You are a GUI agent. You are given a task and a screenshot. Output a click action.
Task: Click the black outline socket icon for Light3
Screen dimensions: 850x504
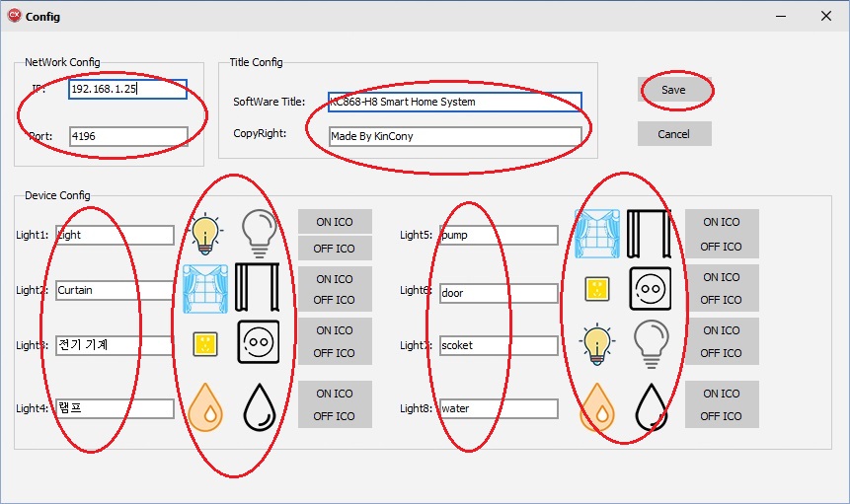coord(258,343)
